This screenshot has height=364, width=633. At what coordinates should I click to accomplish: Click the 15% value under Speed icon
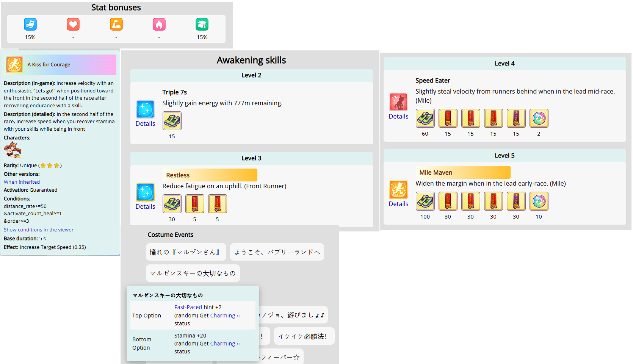coord(30,37)
